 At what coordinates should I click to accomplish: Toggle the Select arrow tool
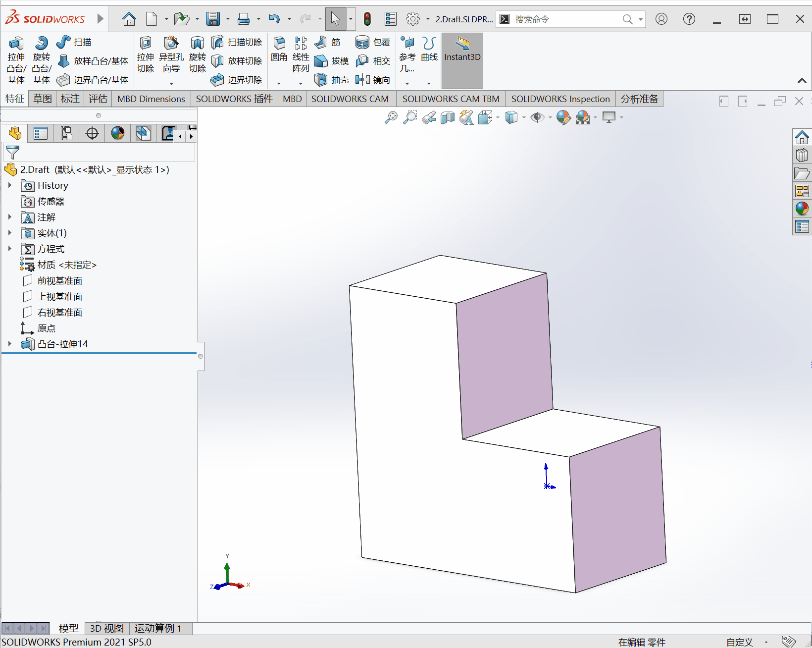335,19
